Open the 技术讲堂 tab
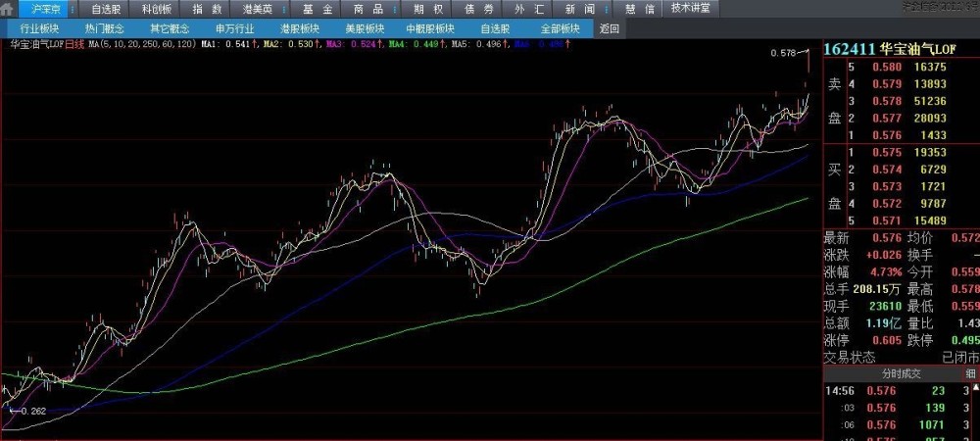Viewport: 980px width, 441px height. (x=691, y=8)
